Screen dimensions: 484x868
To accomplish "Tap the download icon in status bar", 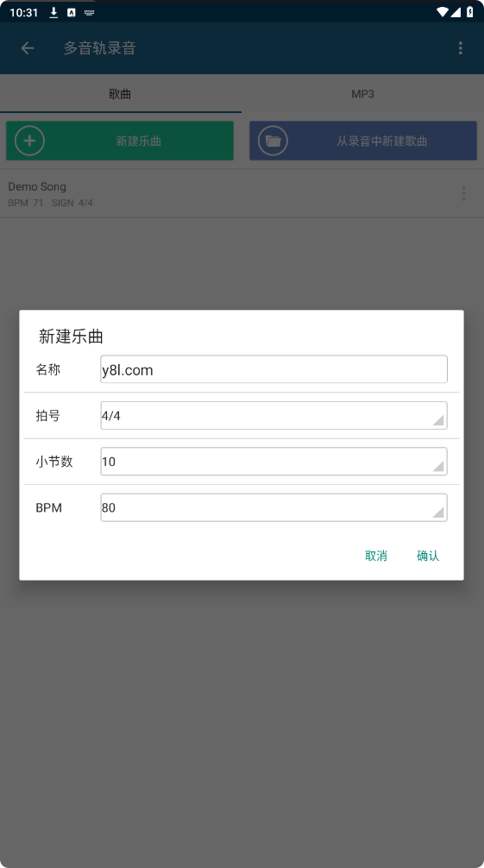I will [x=53, y=12].
